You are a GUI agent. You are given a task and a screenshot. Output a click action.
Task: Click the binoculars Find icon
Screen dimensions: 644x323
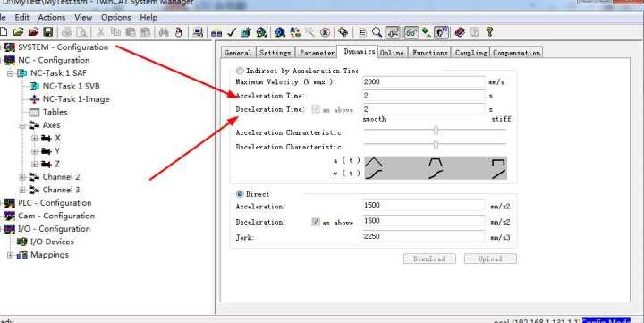pyautogui.click(x=164, y=32)
